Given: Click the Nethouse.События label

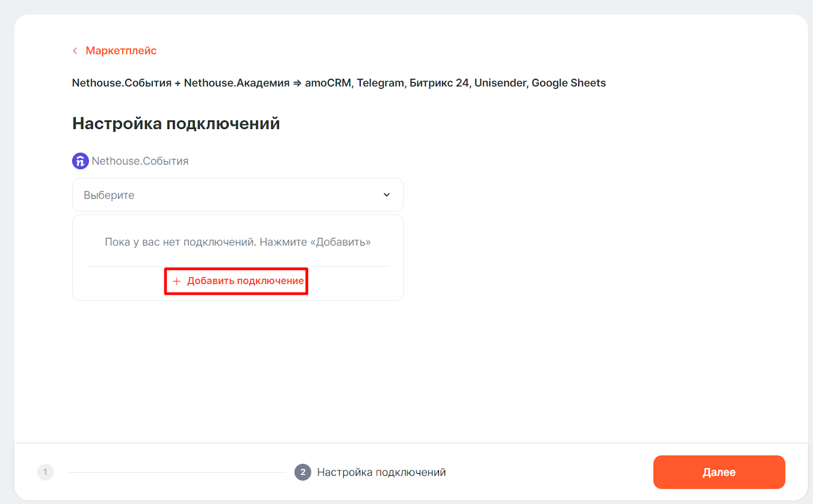Looking at the screenshot, I should click(x=140, y=161).
